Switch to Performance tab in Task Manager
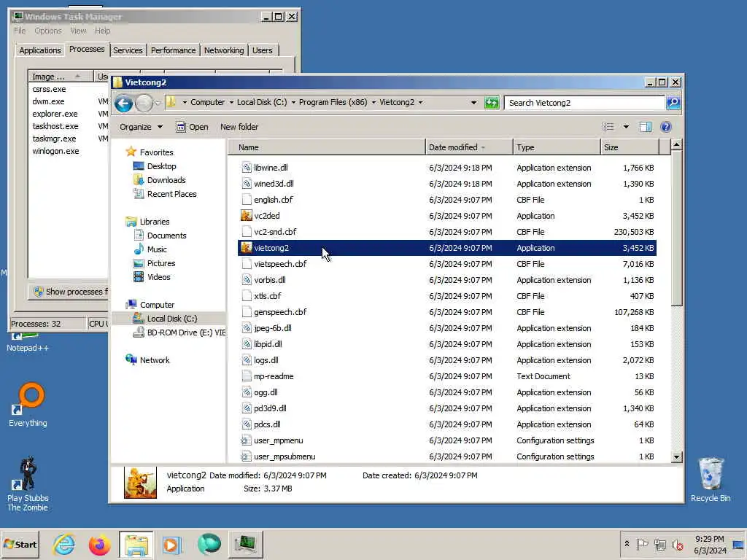The width and height of the screenshot is (747, 560). (173, 50)
